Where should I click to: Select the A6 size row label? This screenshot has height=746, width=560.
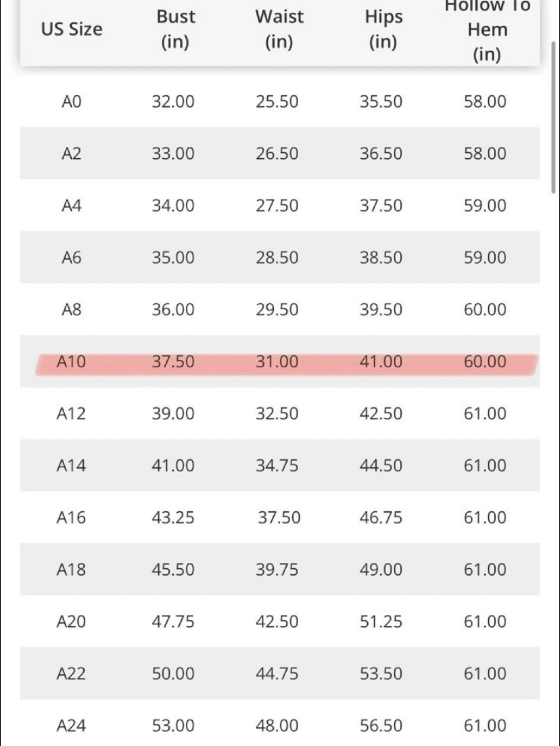[x=71, y=258]
